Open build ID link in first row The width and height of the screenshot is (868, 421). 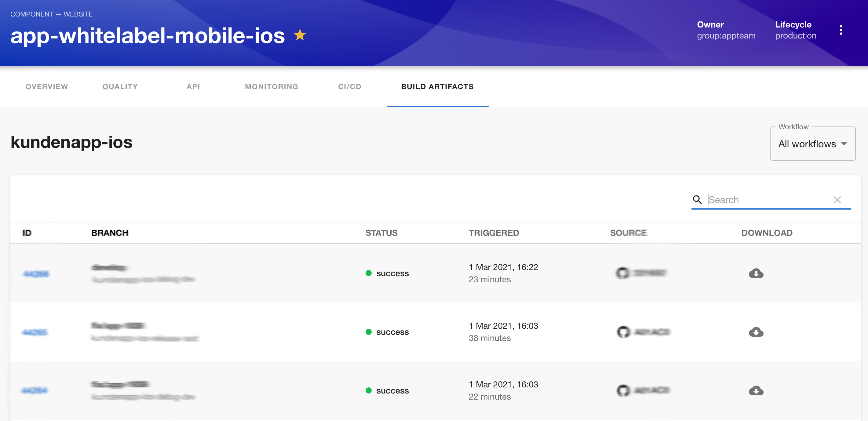(x=36, y=274)
